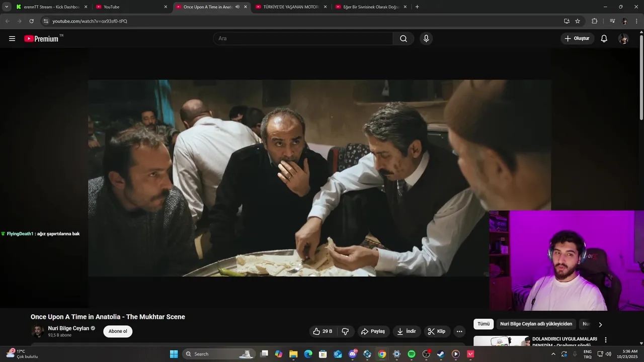Click the YouTube search field Ara

click(303, 39)
